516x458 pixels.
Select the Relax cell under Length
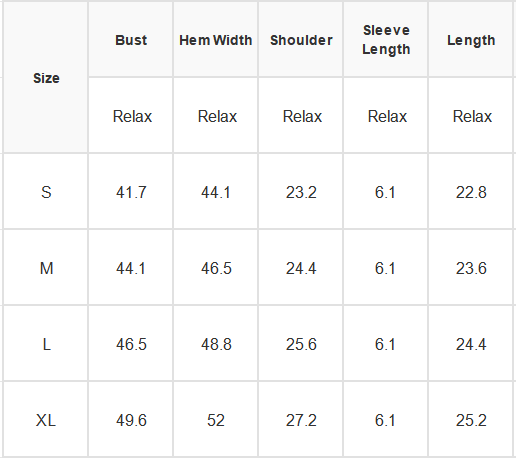point(471,116)
